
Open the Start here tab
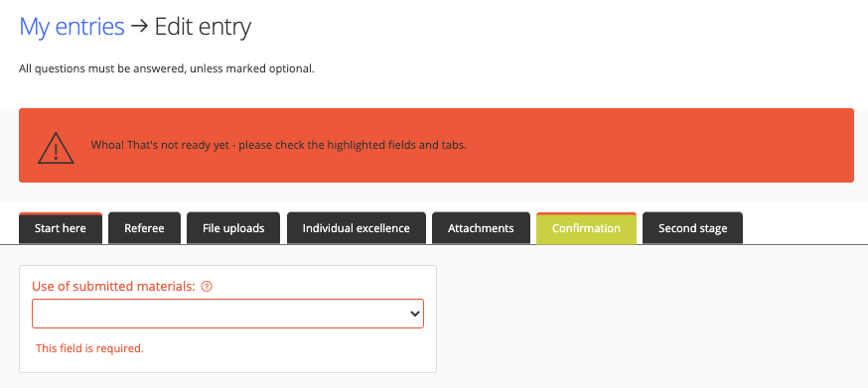[x=61, y=228]
